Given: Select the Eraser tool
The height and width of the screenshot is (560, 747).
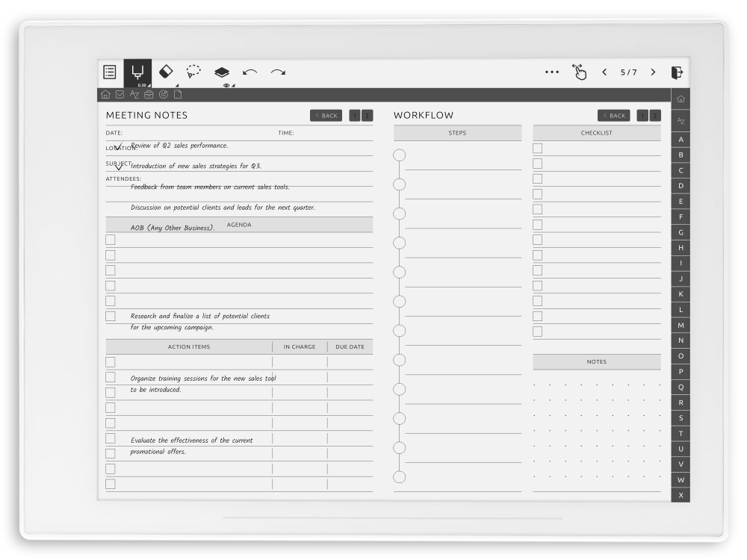Looking at the screenshot, I should [166, 71].
